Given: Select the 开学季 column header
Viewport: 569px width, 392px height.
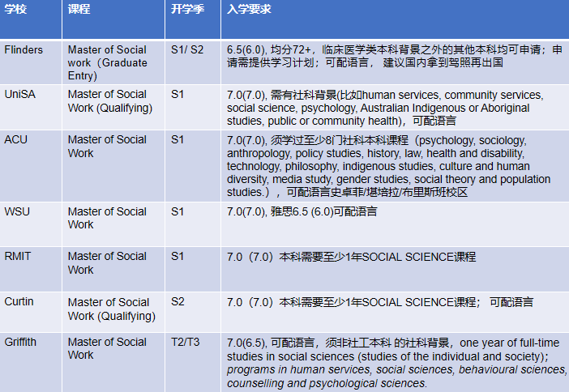Looking at the screenshot, I should click(187, 9).
